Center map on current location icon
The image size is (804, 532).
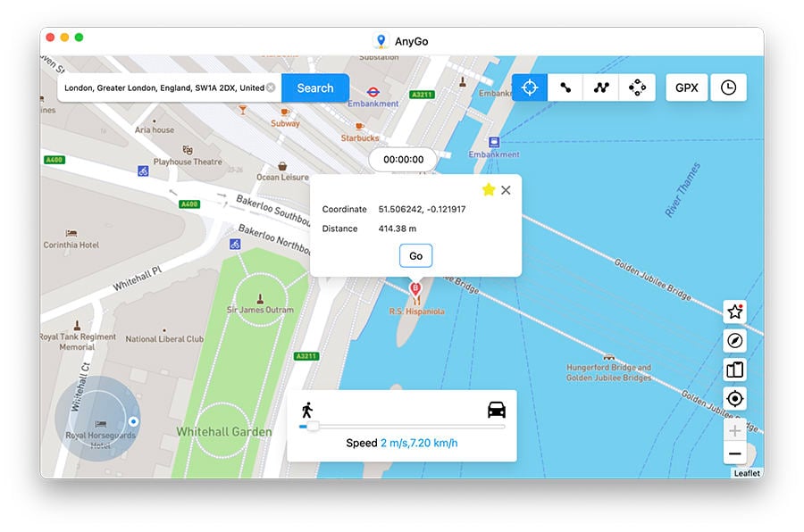[x=734, y=399]
